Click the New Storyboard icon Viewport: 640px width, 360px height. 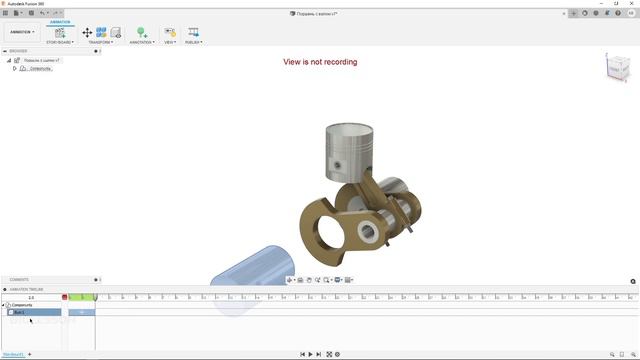pyautogui.click(x=60, y=33)
